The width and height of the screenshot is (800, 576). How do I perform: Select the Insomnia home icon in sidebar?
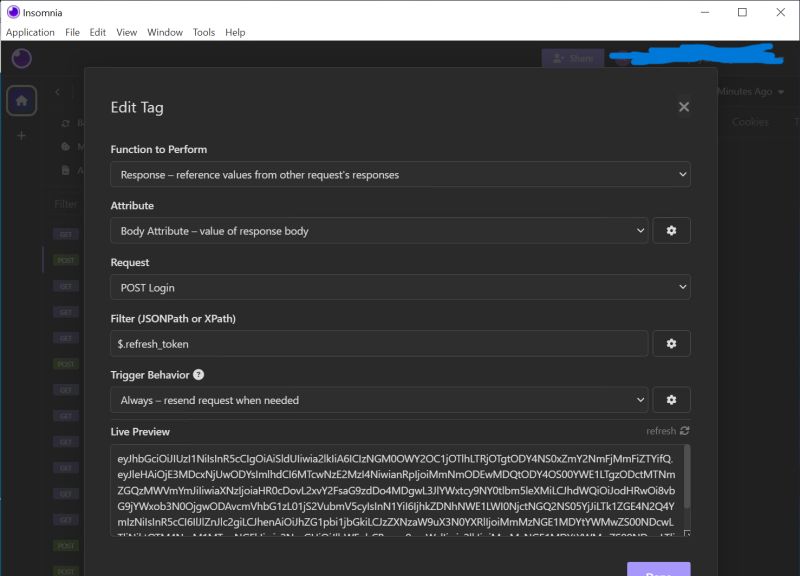[21, 100]
